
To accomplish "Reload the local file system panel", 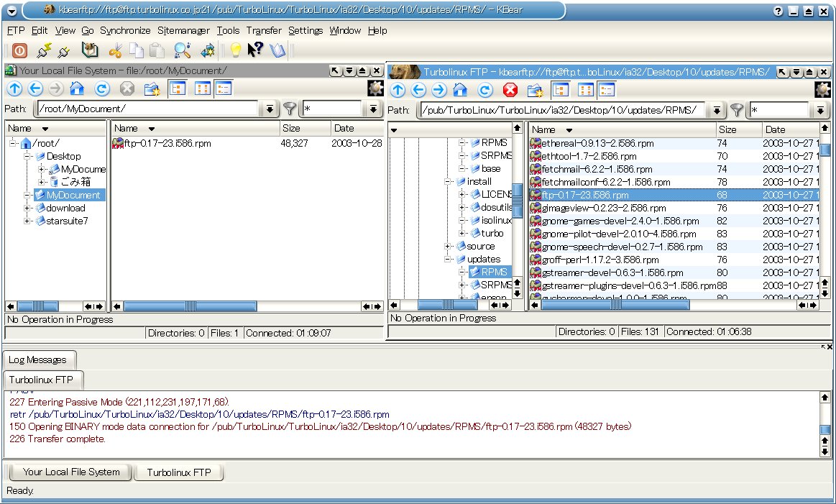I will (x=102, y=88).
